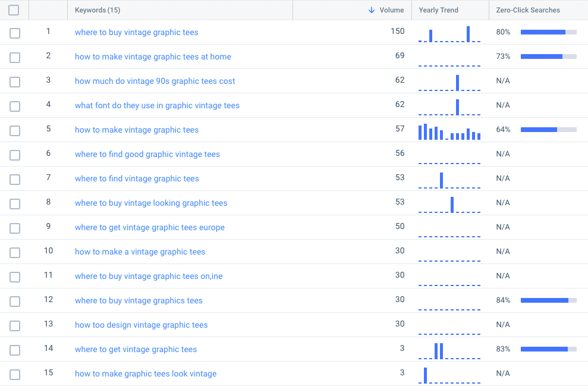Image resolution: width=588 pixels, height=386 pixels.
Task: Click the sort arrow next to Volume
Action: point(371,10)
